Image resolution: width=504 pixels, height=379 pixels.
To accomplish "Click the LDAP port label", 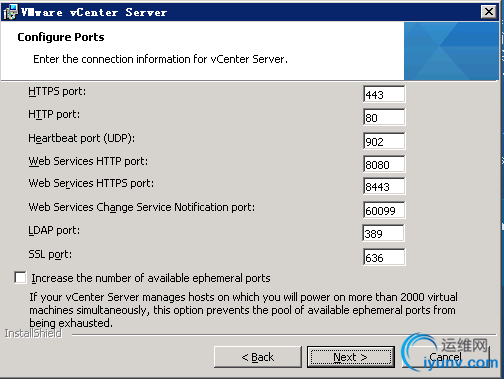I will coord(54,230).
